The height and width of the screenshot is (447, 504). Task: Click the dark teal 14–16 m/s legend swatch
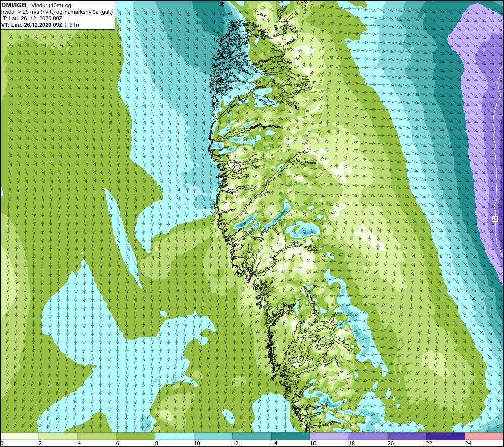tap(291, 436)
